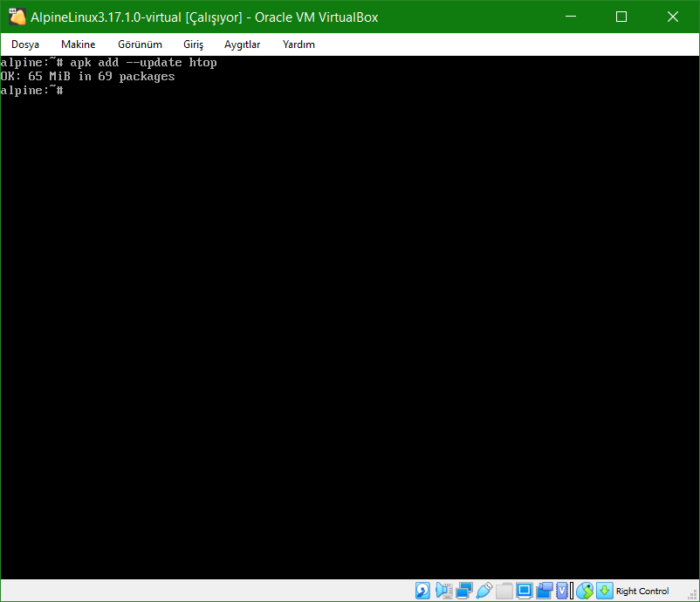Click the 'OK: 65 MiB in 69 packages' output
This screenshot has width=700, height=602.
point(87,76)
